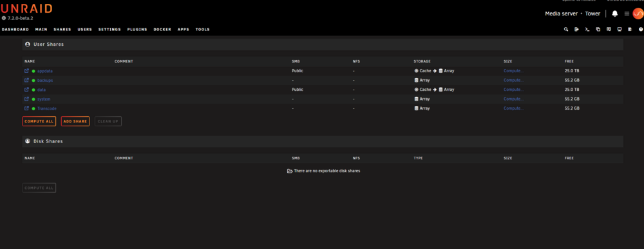Click the User Shares header icon
The height and width of the screenshot is (249, 644).
[28, 44]
